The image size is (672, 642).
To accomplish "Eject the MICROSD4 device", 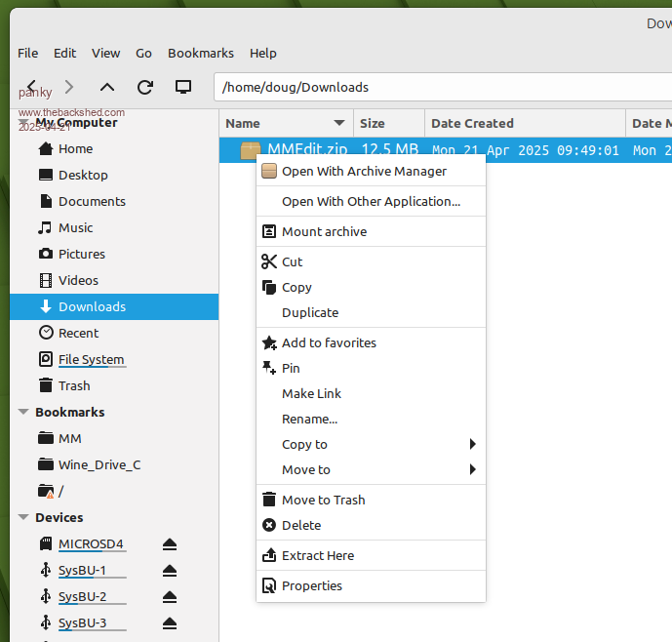I will pyautogui.click(x=169, y=543).
